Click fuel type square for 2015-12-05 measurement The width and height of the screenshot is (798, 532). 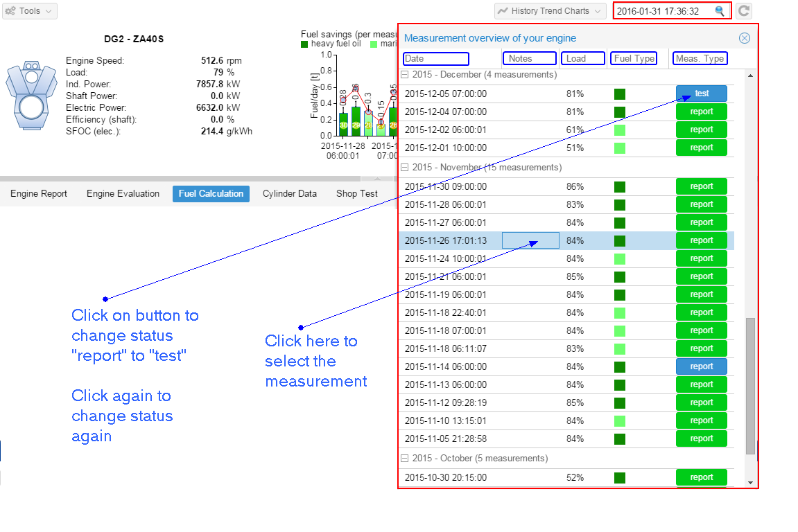click(620, 94)
